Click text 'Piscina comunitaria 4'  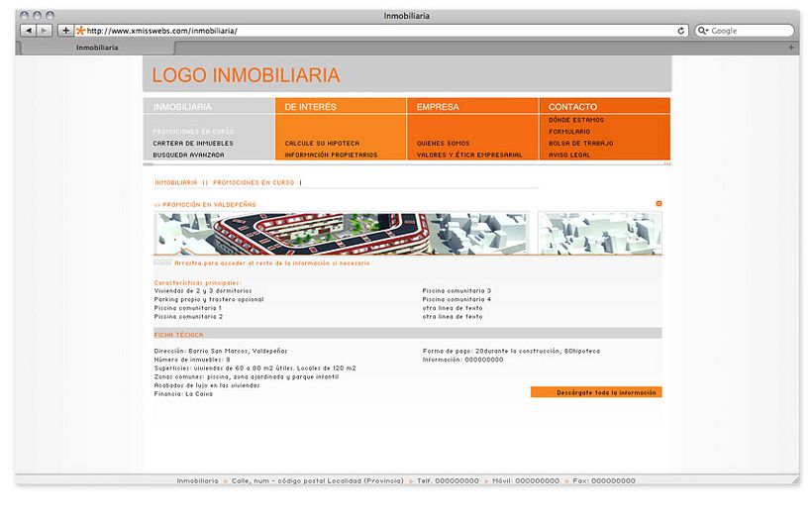(457, 299)
